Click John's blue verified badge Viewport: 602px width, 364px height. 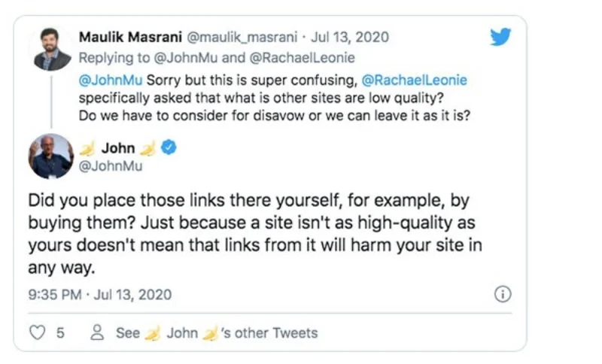coord(169,148)
